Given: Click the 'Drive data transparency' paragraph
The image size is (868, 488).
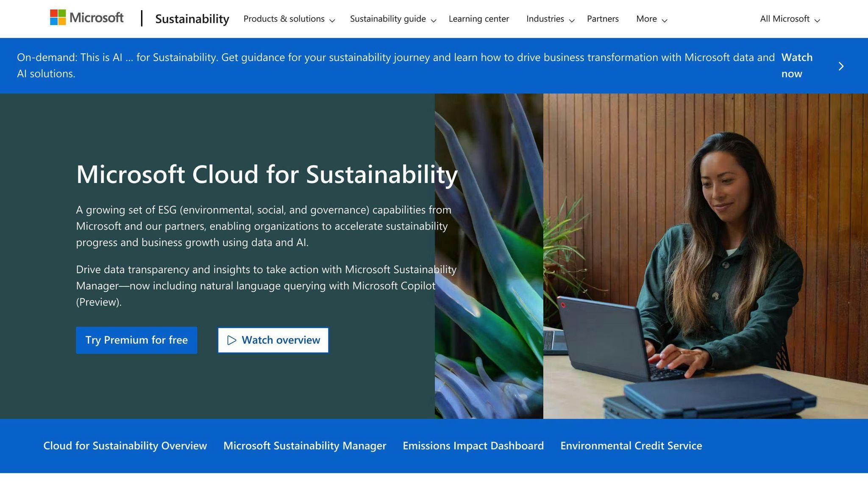Looking at the screenshot, I should click(266, 286).
